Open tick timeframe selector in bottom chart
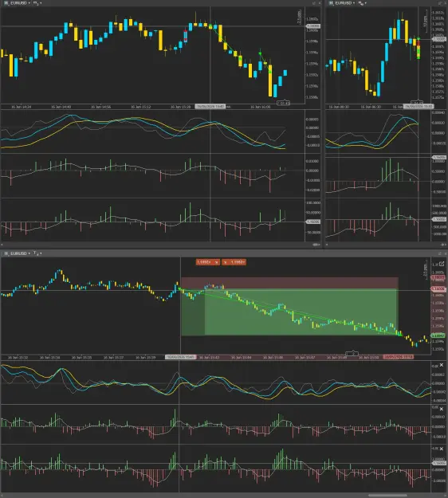The height and width of the screenshot is (498, 448). point(37,253)
